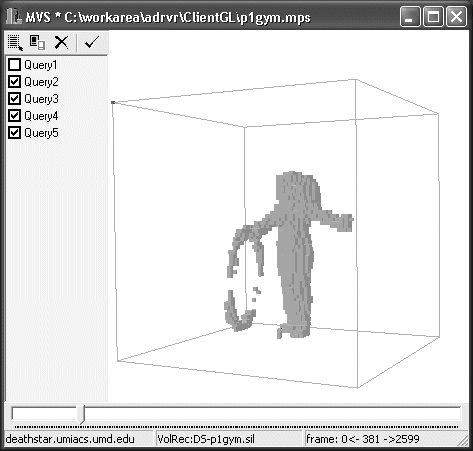Click the dotted selection tool icon
Viewport: 473px width, 451px height.
click(x=15, y=43)
